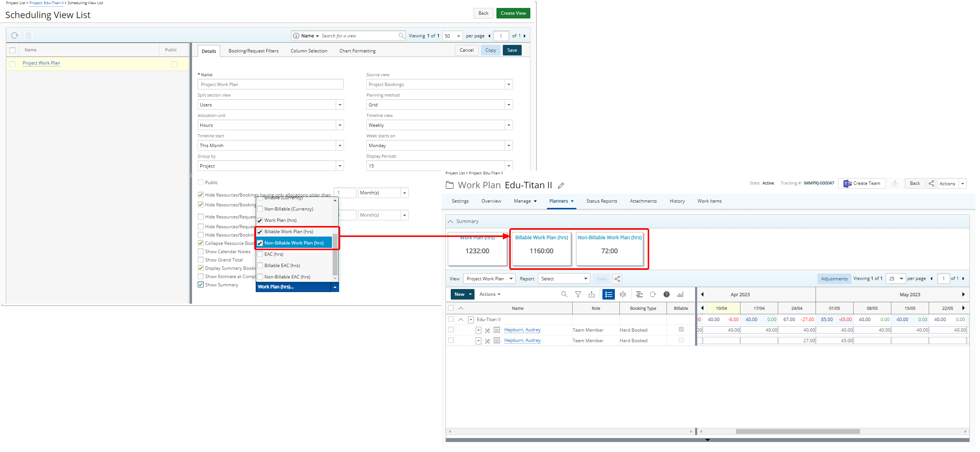
Task: Enable Show Grand Total
Action: coord(201,260)
